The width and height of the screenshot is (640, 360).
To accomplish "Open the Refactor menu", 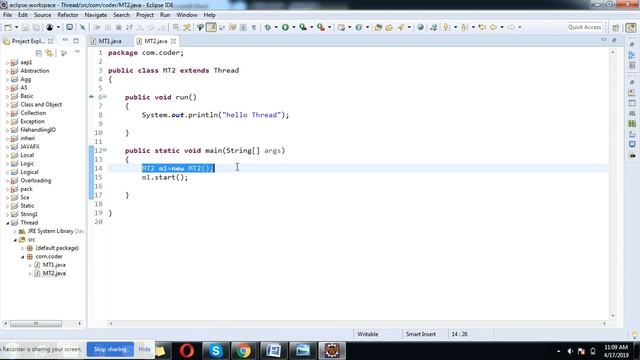I will 68,15.
